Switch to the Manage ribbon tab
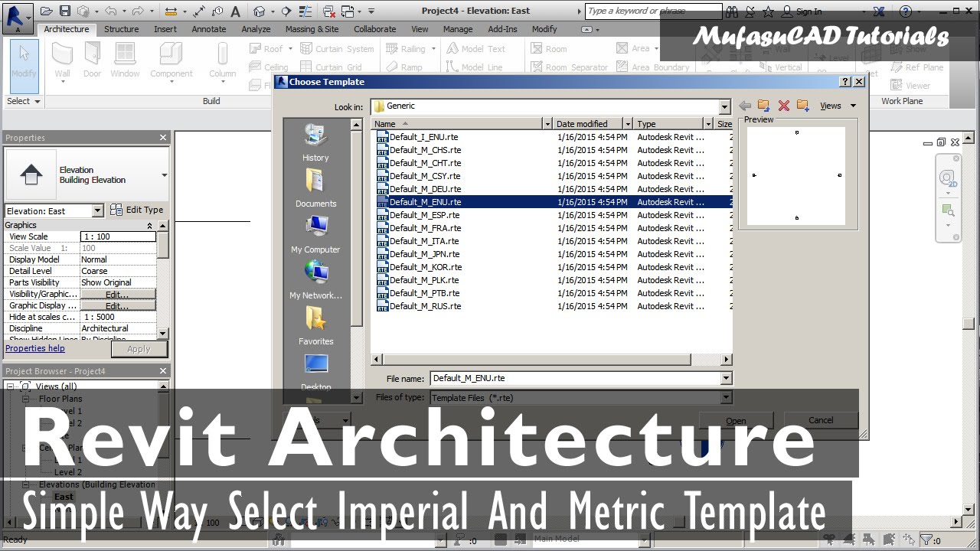This screenshot has height=551, width=980. click(458, 29)
